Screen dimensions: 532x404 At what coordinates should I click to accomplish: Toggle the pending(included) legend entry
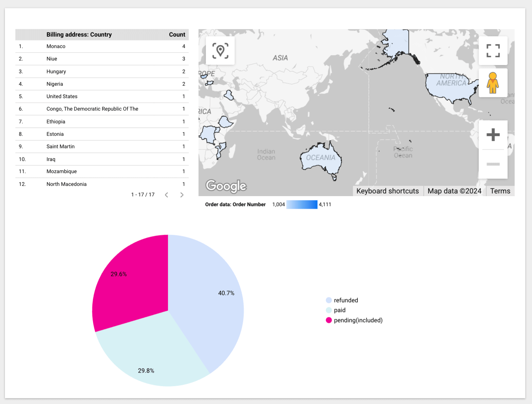click(354, 320)
